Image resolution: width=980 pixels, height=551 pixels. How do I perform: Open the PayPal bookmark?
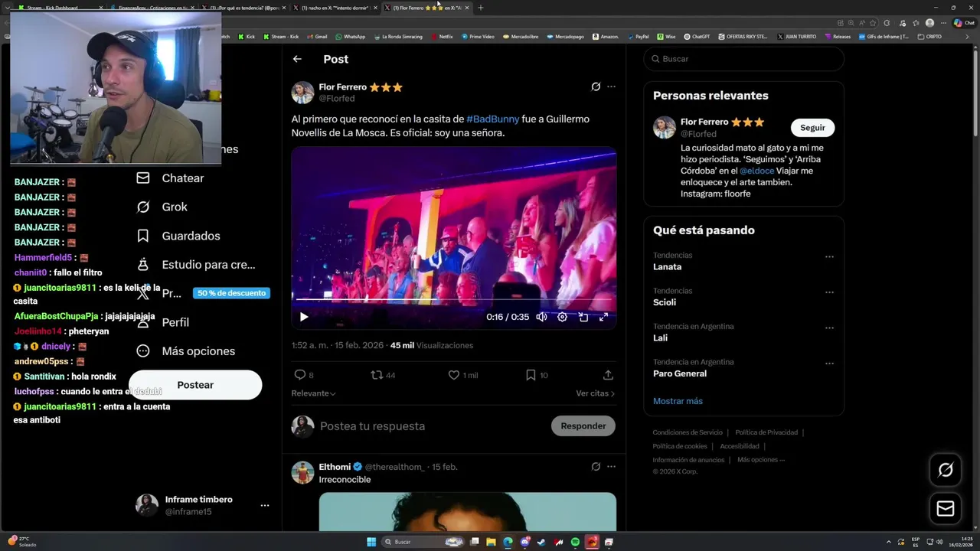tap(638, 36)
